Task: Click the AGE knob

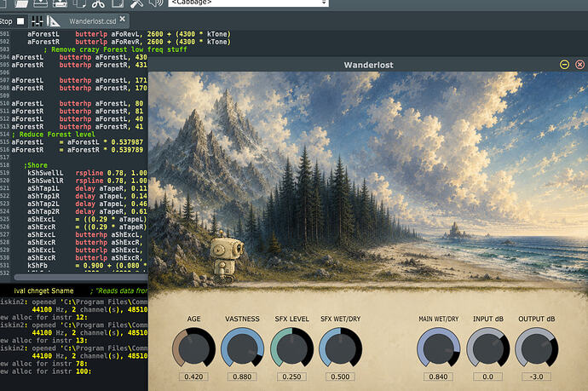Action: tap(194, 348)
